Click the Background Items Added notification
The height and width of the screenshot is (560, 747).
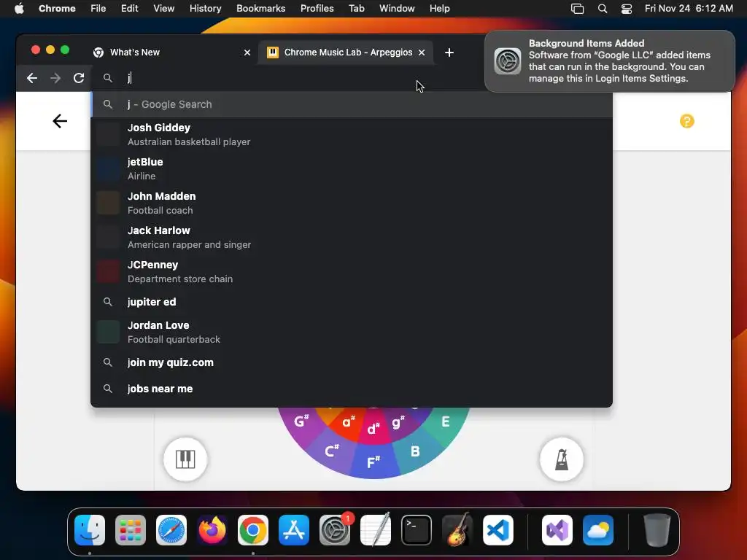tap(609, 61)
